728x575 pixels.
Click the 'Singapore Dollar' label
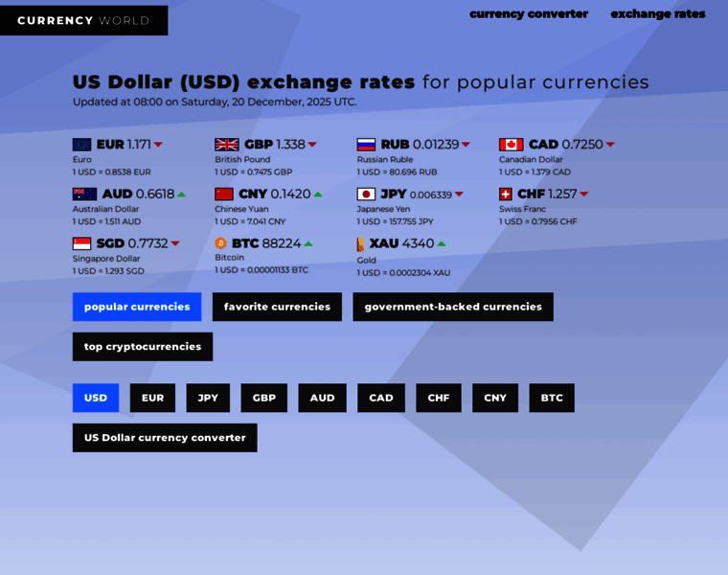106,258
